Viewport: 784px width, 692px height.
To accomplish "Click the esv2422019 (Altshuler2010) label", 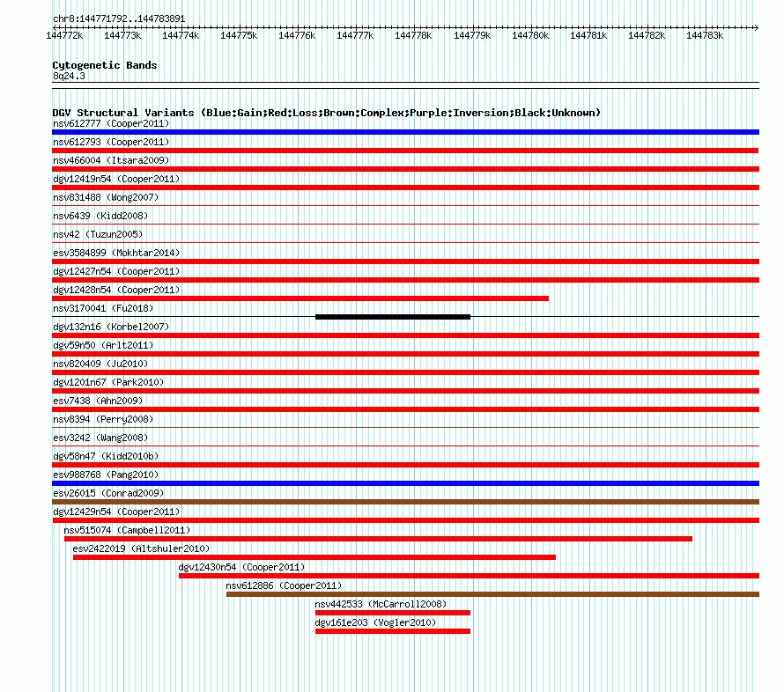I will click(x=141, y=548).
